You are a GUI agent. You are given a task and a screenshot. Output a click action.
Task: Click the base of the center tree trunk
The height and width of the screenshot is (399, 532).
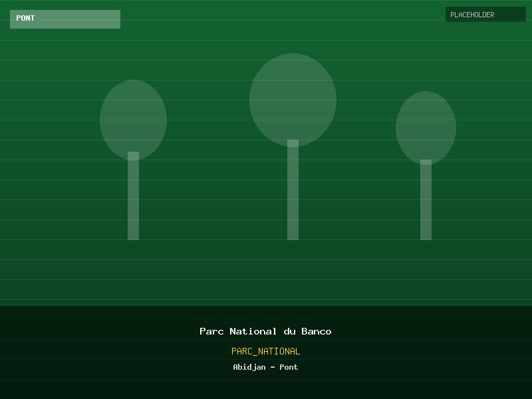click(x=293, y=236)
